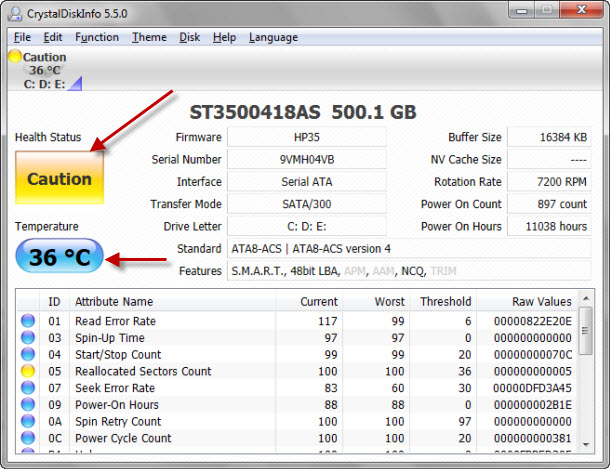Click the ID column header
The width and height of the screenshot is (610, 469).
click(x=54, y=302)
